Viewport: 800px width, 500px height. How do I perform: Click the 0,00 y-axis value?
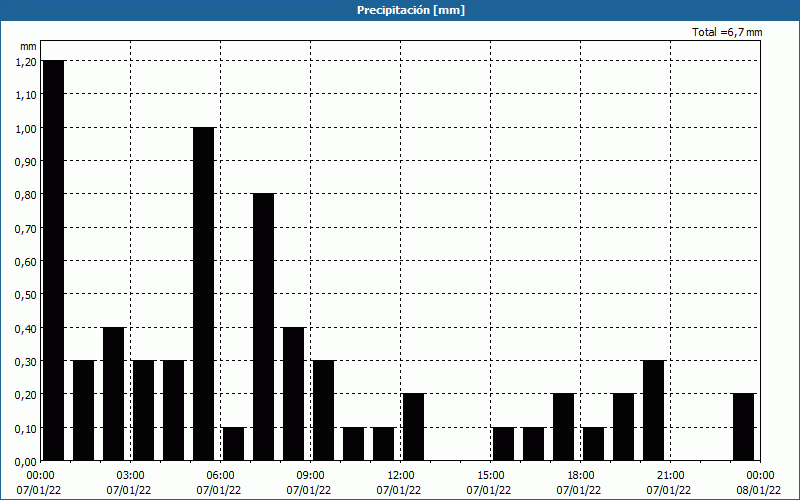(26, 462)
